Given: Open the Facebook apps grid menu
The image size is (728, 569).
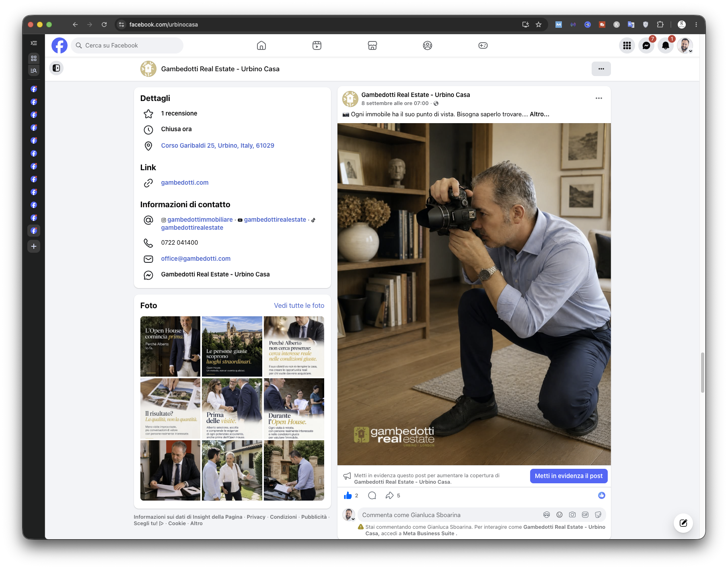Looking at the screenshot, I should click(627, 45).
